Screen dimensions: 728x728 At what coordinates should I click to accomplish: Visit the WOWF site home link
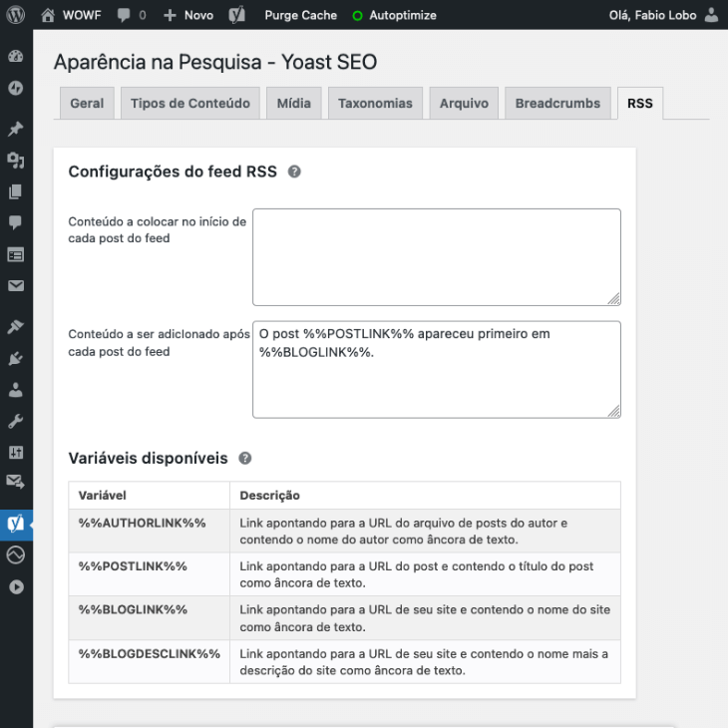tap(71, 15)
